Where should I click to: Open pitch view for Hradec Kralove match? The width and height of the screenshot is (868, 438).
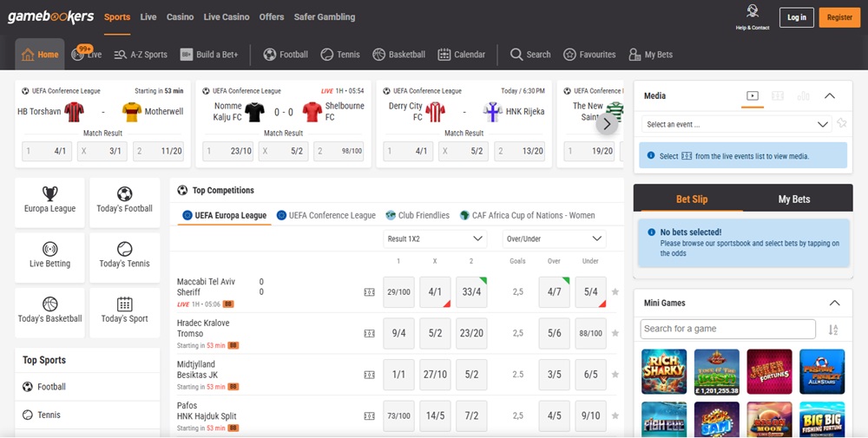[x=369, y=333]
